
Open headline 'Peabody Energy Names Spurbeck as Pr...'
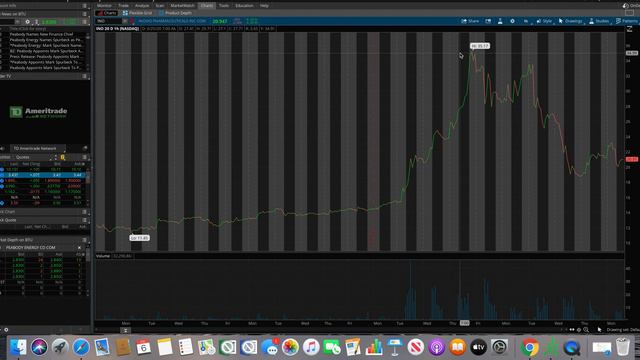[x=46, y=40]
